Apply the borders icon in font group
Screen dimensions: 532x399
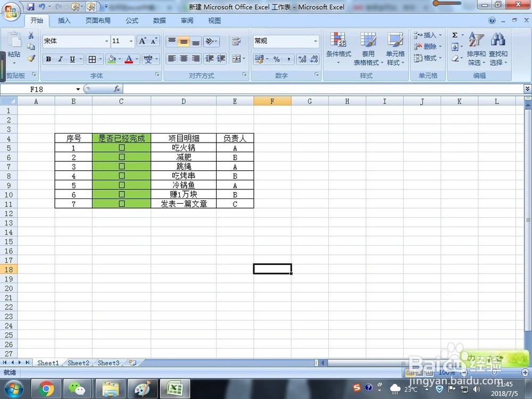click(x=92, y=60)
